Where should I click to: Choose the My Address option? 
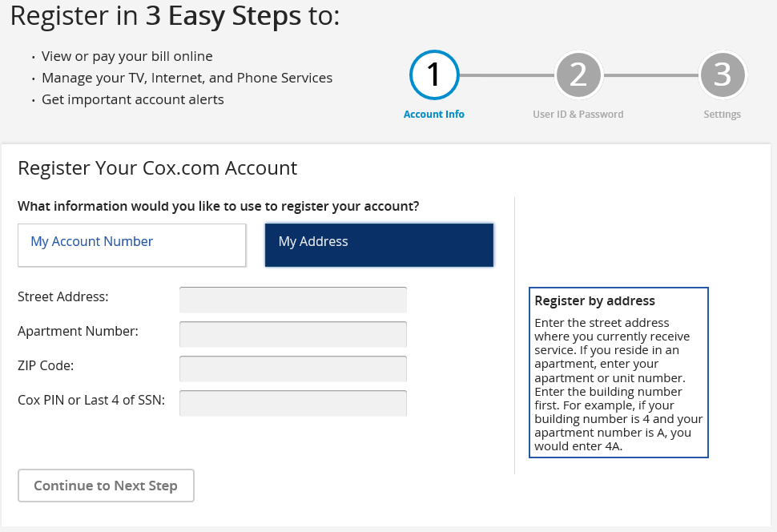tap(379, 245)
